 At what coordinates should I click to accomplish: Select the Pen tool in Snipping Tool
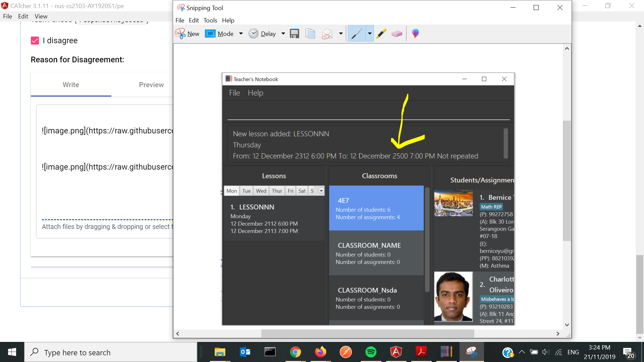356,34
